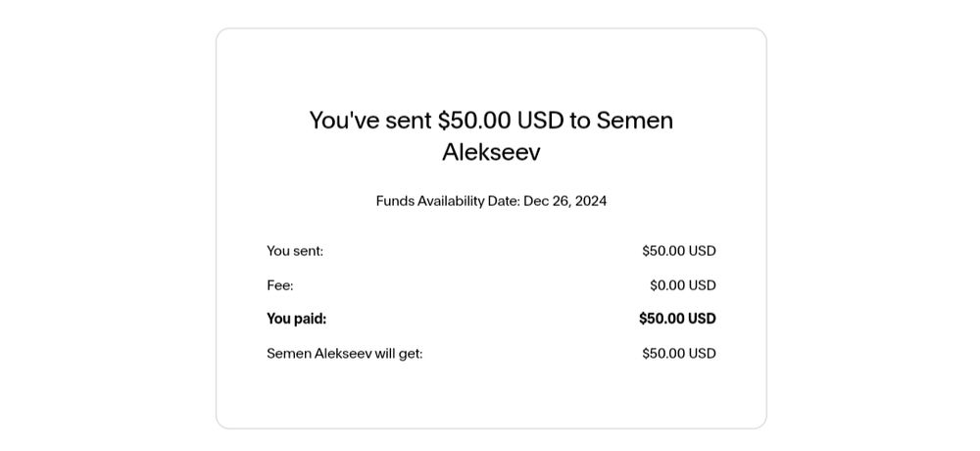Image resolution: width=980 pixels, height=451 pixels.
Task: Select the Dec 26, 2024 date text
Action: coord(565,201)
